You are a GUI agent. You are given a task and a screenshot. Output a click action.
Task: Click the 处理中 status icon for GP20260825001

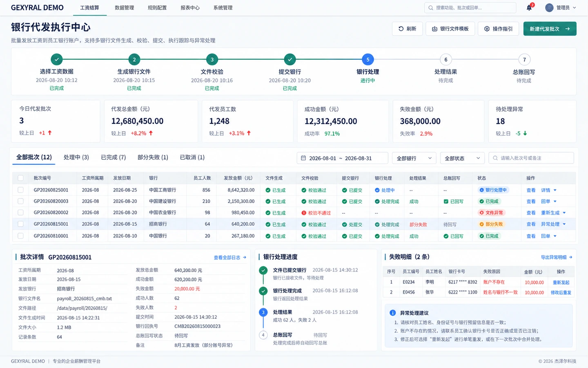[377, 190]
